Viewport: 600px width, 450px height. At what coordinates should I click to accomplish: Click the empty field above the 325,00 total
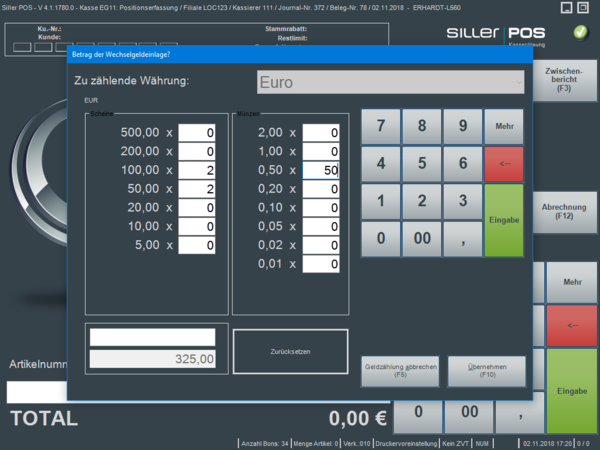click(x=153, y=337)
